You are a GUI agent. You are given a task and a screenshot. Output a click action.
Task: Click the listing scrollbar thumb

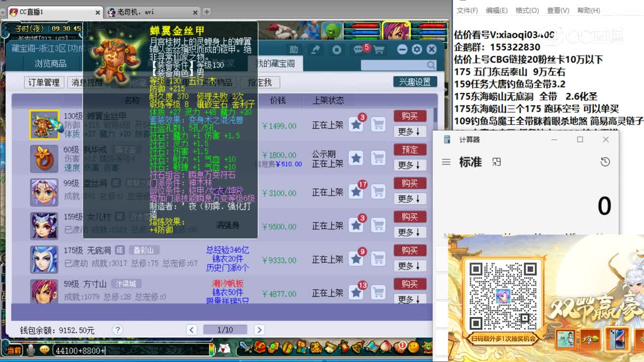(435, 115)
